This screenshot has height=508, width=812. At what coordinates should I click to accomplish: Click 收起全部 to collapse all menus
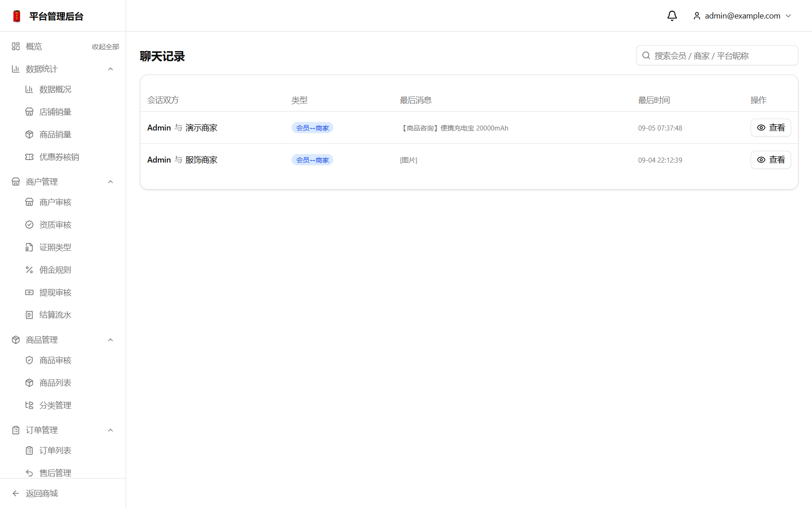(x=106, y=47)
